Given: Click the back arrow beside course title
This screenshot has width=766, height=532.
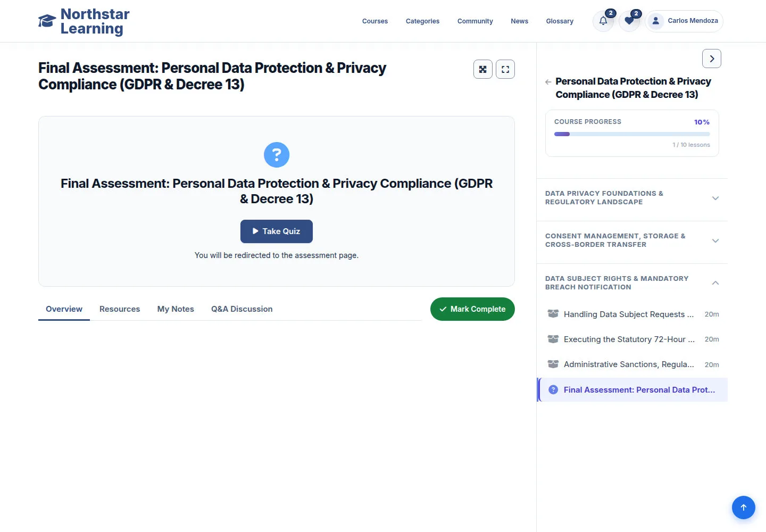Looking at the screenshot, I should tap(548, 82).
